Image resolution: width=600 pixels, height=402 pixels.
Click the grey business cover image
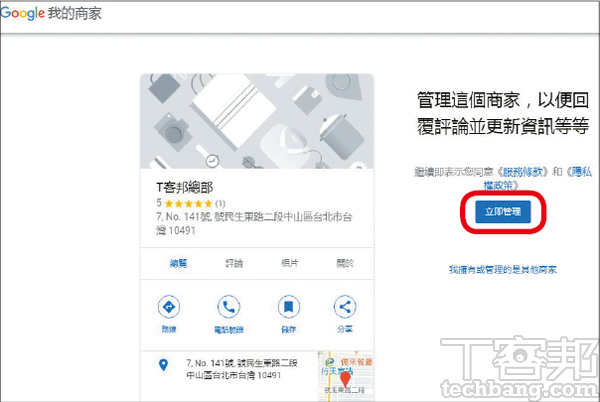[x=257, y=121]
